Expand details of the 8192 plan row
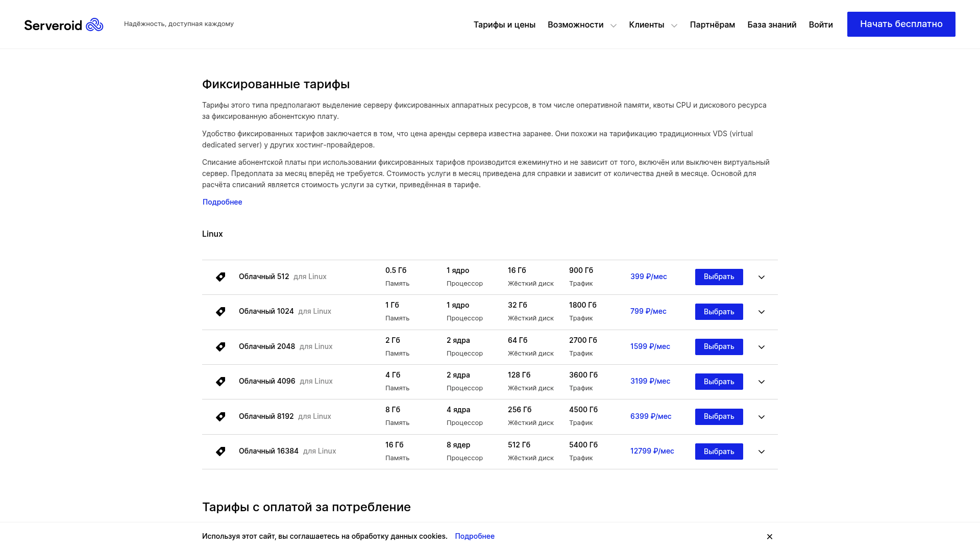This screenshot has height=551, width=980. (762, 417)
